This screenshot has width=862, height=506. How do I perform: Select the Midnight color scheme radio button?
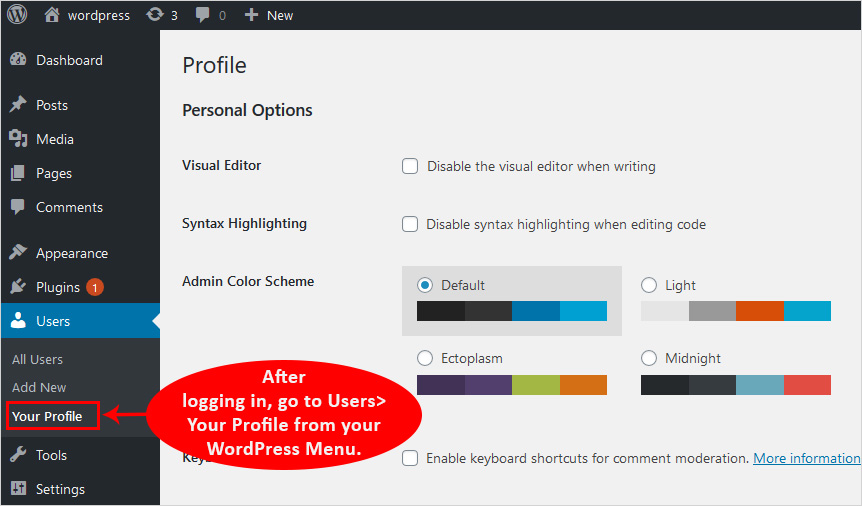pos(649,358)
